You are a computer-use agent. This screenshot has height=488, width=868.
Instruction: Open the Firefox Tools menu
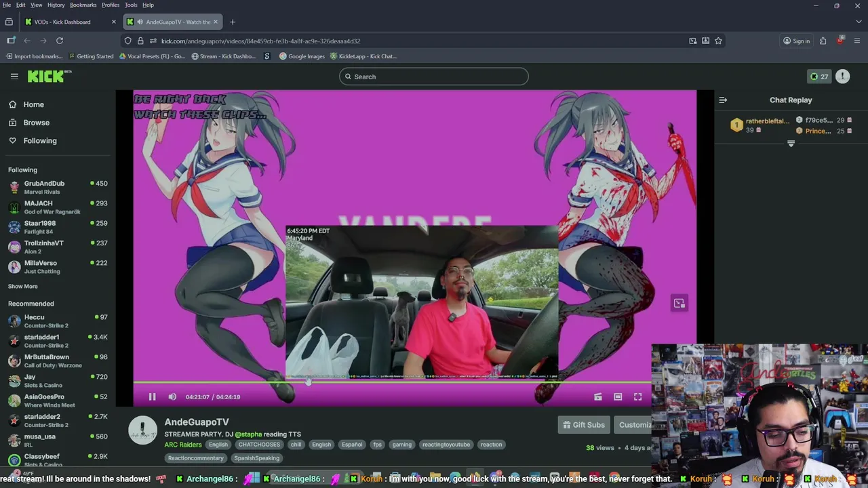[130, 5]
